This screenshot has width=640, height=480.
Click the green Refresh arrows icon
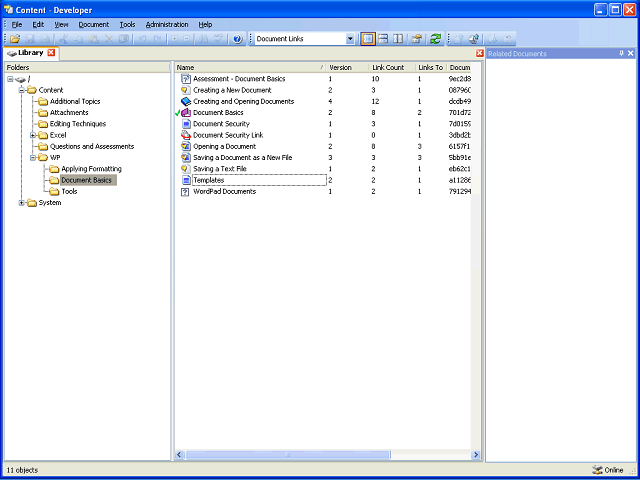tap(436, 39)
